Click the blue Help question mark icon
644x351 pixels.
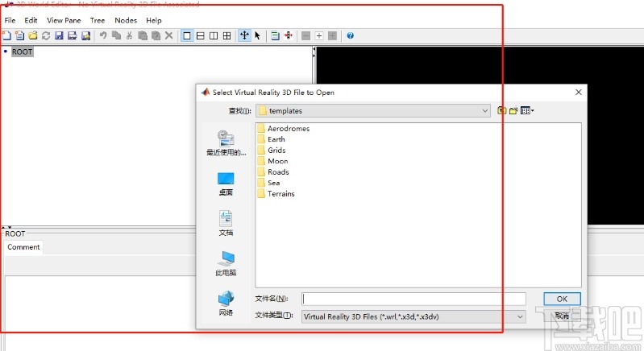pos(351,35)
